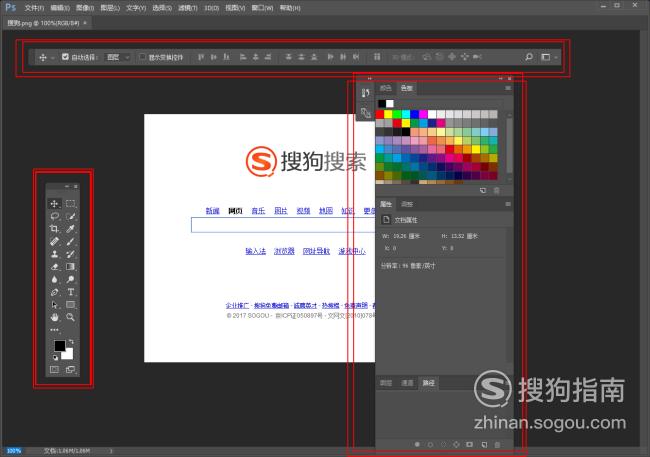Collapse the toolbox double-arrow
The image size is (650, 457).
(x=66, y=187)
